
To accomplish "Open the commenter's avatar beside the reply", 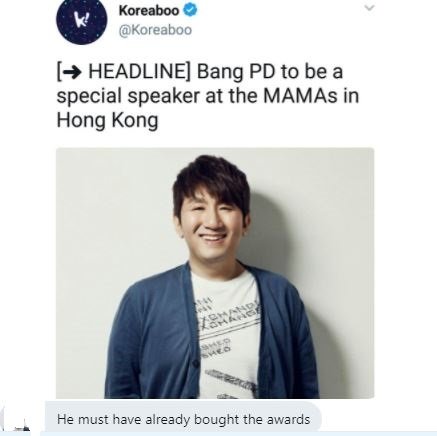I will [x=18, y=423].
